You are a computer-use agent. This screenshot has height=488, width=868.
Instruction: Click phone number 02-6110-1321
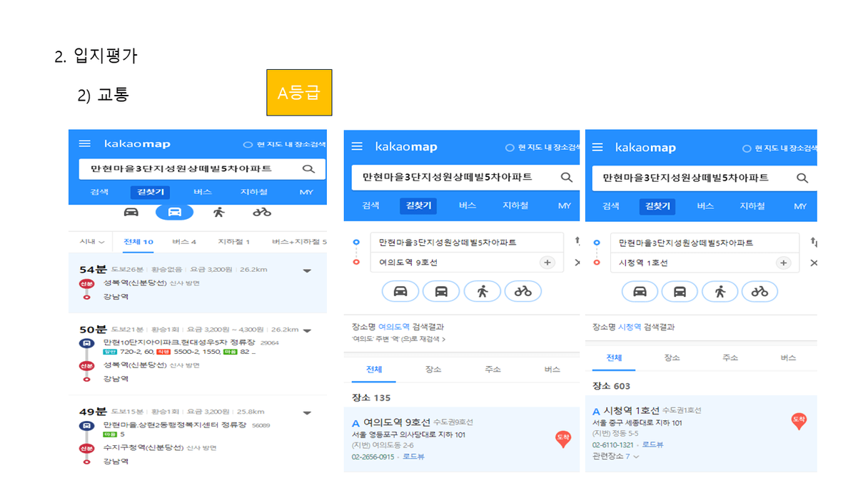pos(612,444)
